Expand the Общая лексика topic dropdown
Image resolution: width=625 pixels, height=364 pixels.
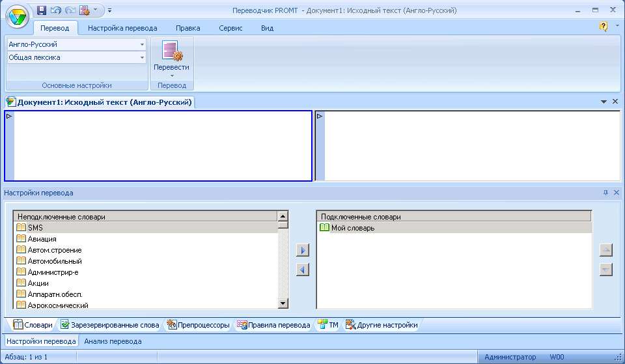(142, 57)
